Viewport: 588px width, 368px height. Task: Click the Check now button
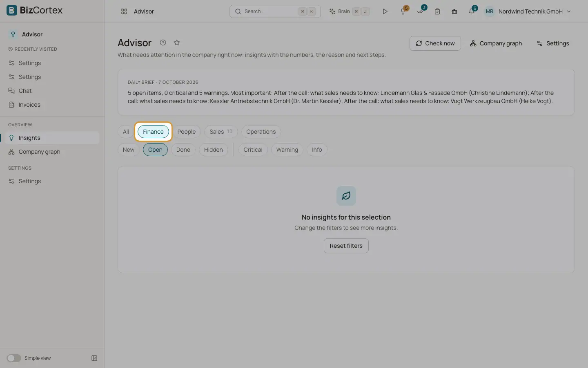pos(435,43)
